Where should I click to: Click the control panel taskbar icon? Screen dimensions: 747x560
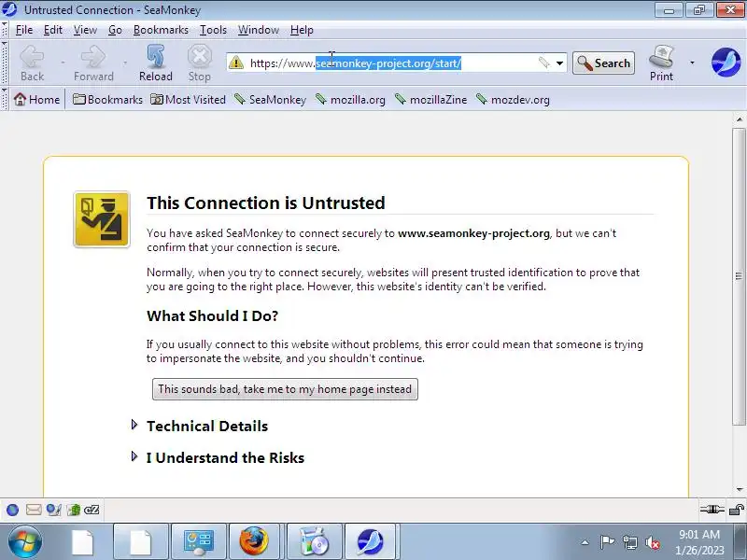tap(198, 541)
